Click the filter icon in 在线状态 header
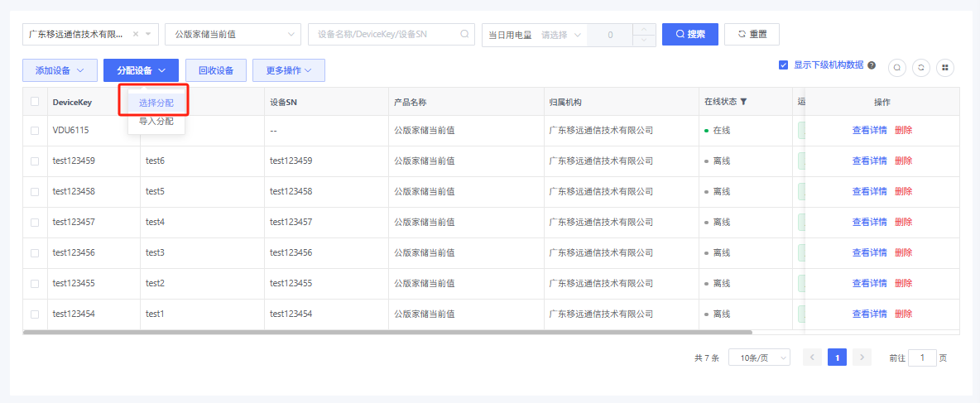This screenshot has width=980, height=403. (x=743, y=102)
